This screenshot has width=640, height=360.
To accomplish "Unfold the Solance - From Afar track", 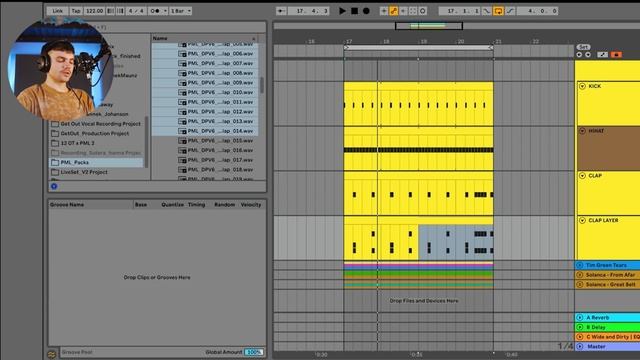I will coord(580,275).
